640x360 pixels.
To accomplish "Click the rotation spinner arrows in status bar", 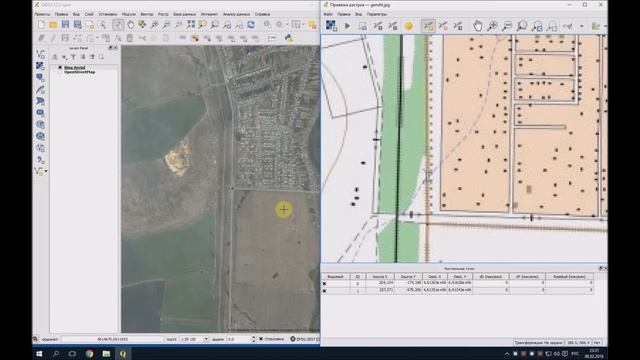I will pyautogui.click(x=253, y=339).
